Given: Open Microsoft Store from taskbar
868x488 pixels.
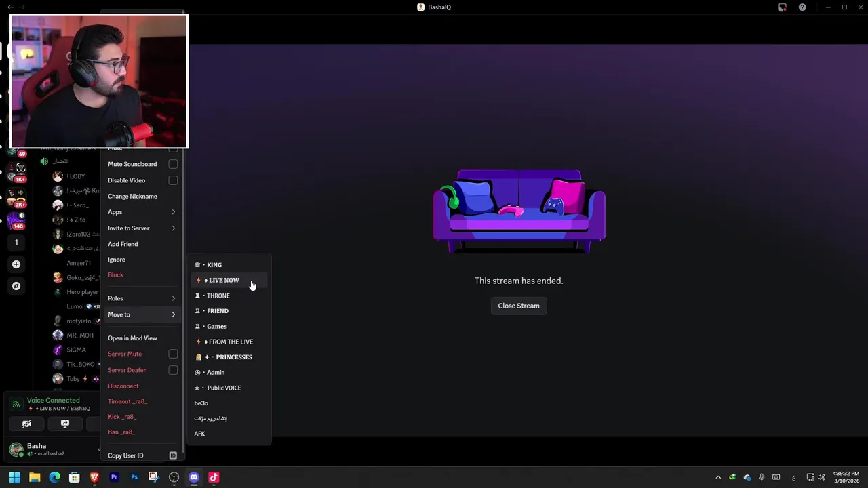Looking at the screenshot, I should (x=75, y=477).
